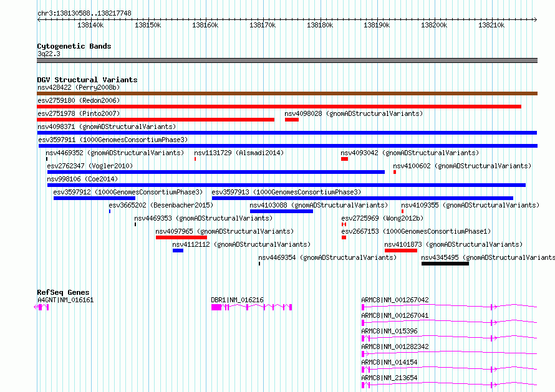Click the nsv4345495 black variant bar
Image resolution: width=555 pixels, height=392 pixels.
coord(445,264)
